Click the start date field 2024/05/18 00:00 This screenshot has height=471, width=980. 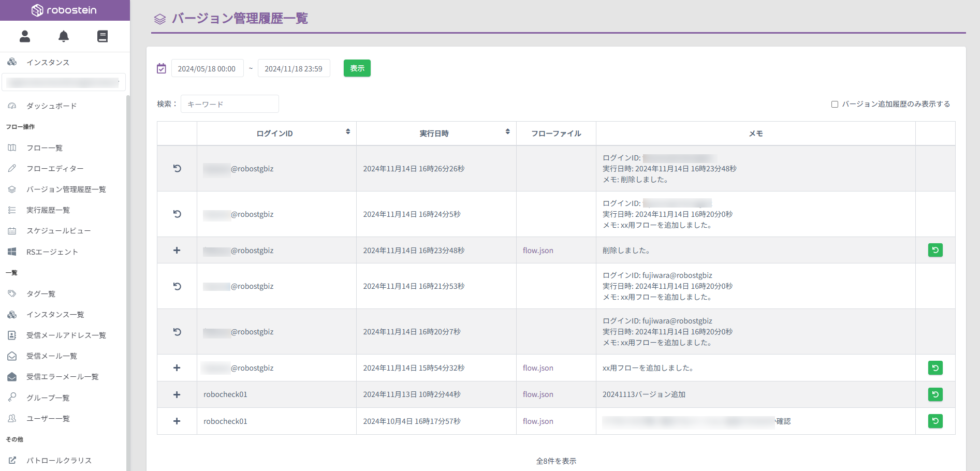(207, 68)
